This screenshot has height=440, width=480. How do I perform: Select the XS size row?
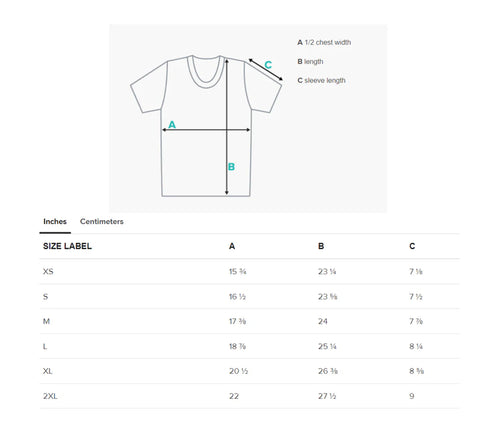250,271
